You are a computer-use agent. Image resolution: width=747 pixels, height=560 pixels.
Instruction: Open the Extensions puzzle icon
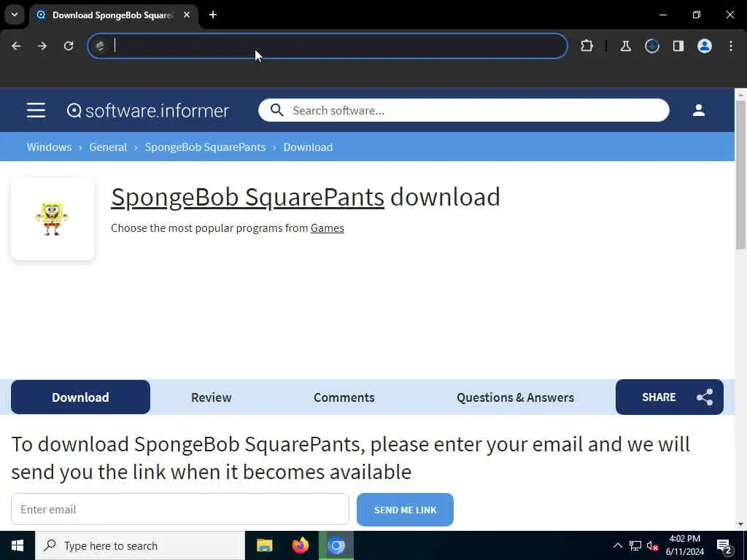click(x=587, y=46)
